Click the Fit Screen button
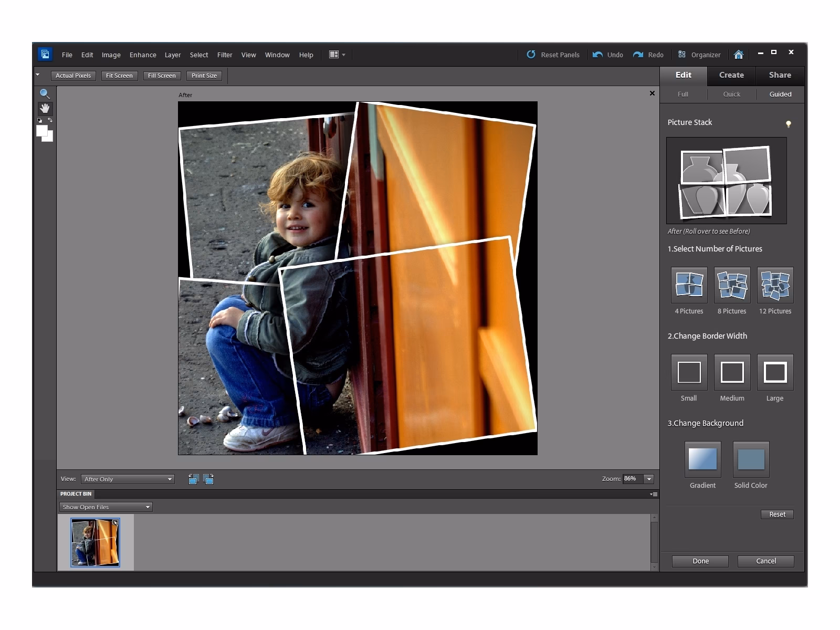This screenshot has height=630, width=840. [119, 76]
